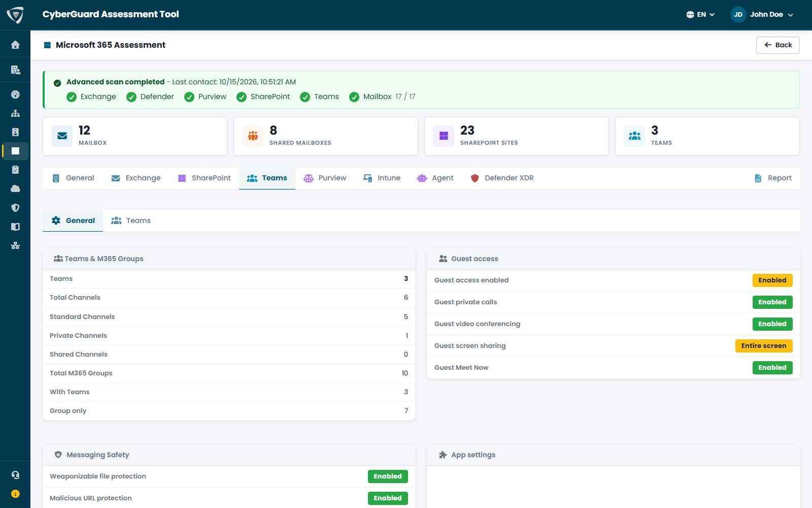
Task: Open the hierarchy sitemap sidebar icon
Action: 15,113
